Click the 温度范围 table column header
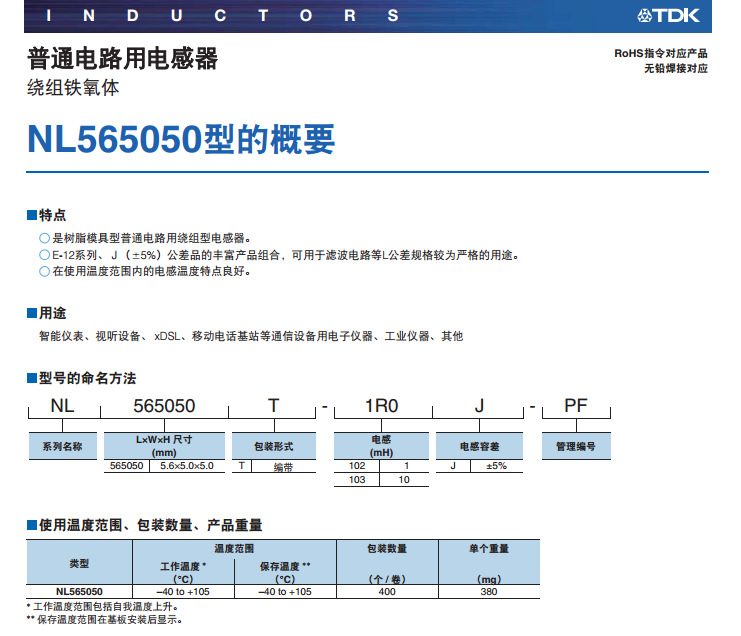 point(234,549)
